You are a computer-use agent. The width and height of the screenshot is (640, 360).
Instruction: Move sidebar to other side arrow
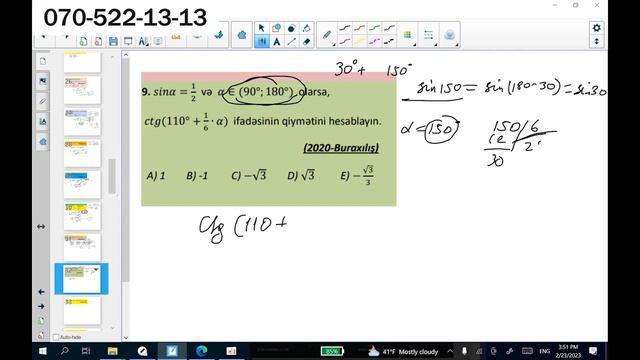[41, 227]
